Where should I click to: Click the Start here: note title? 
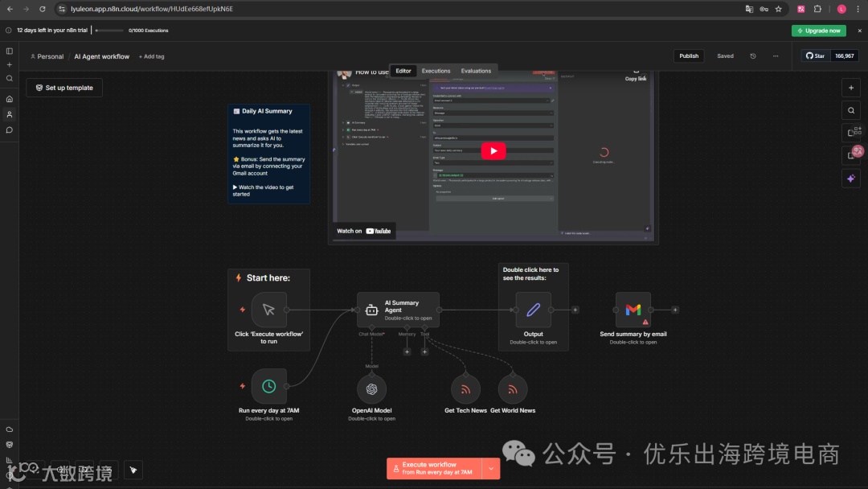click(268, 278)
